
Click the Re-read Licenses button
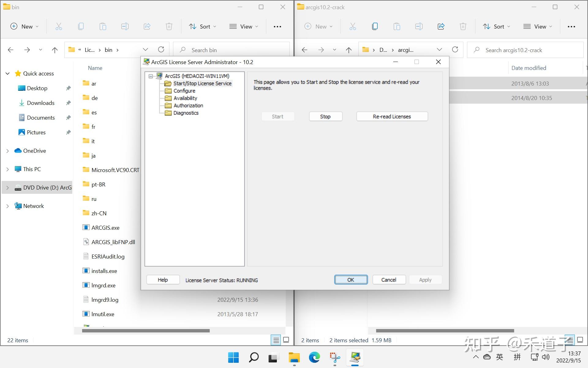(x=392, y=117)
